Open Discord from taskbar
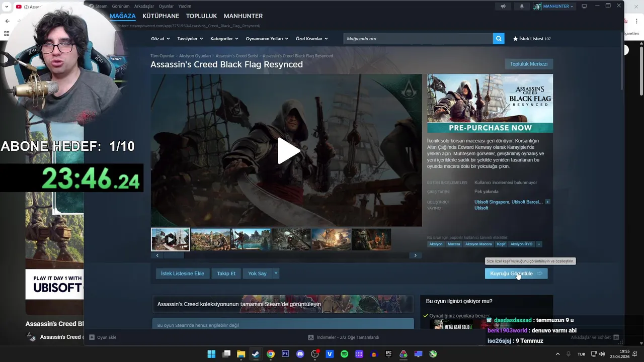 [300, 354]
